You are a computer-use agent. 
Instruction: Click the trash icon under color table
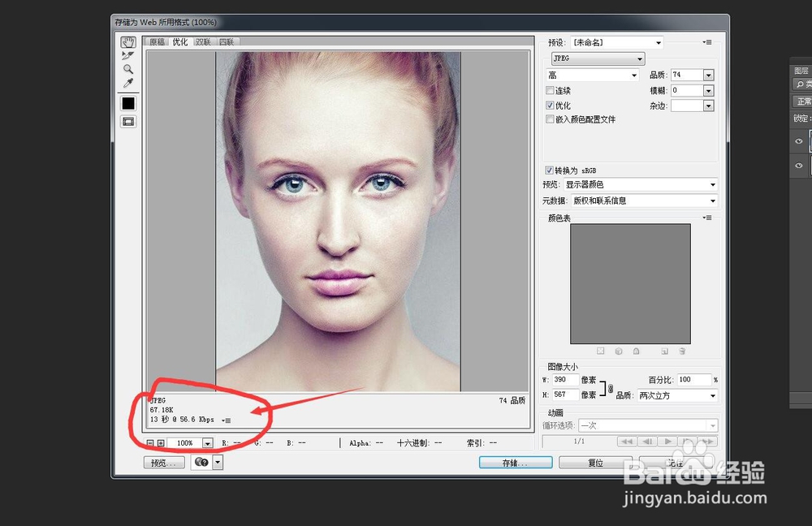point(682,351)
